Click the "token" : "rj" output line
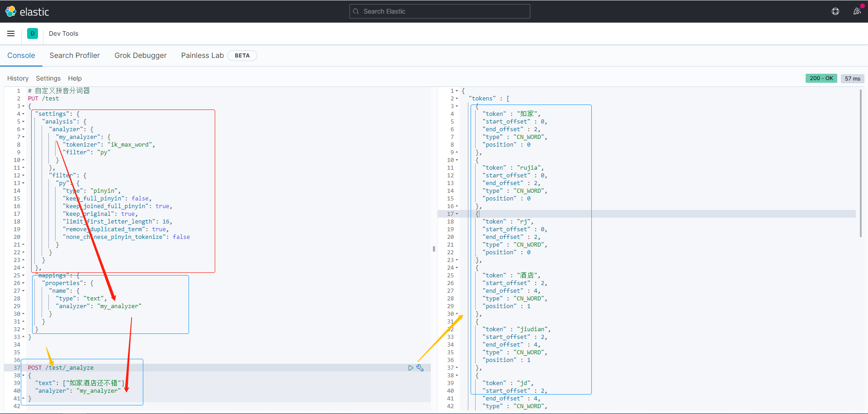Image resolution: width=868 pixels, height=414 pixels. [x=508, y=222]
